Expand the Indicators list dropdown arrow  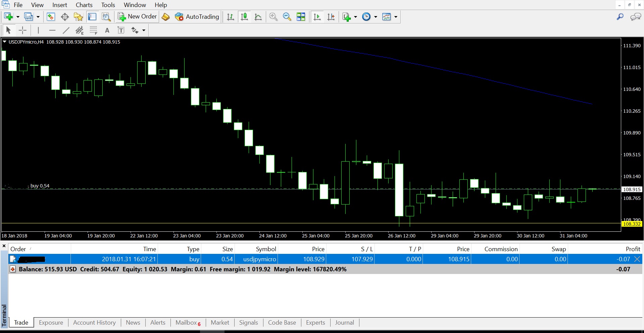pos(355,17)
